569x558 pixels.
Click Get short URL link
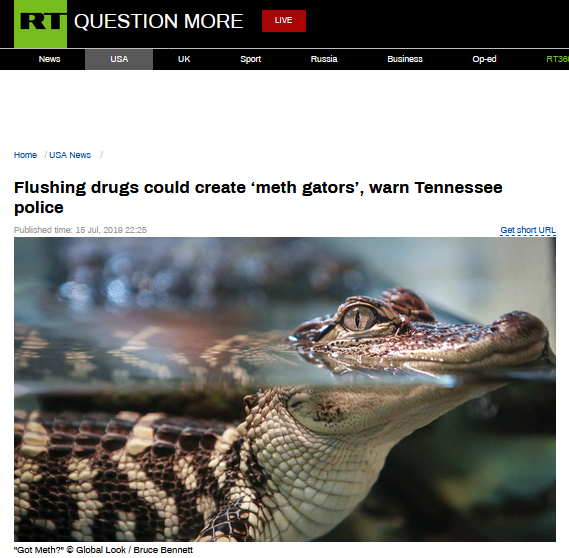click(x=528, y=230)
